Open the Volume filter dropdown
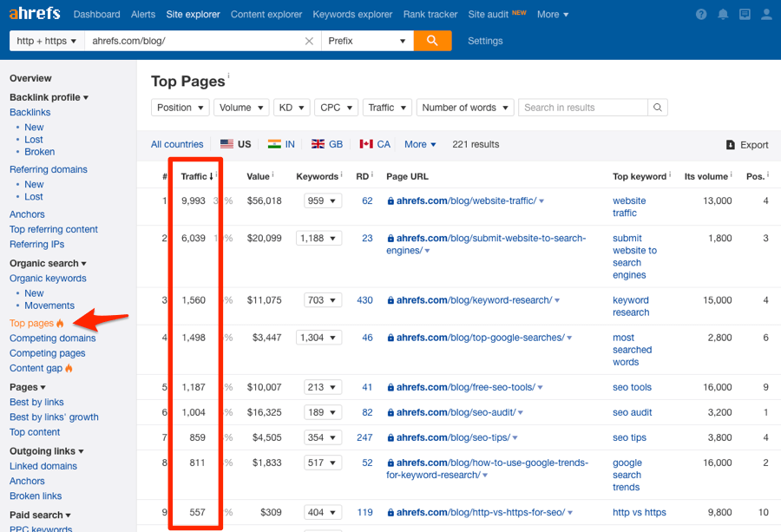 [x=241, y=108]
